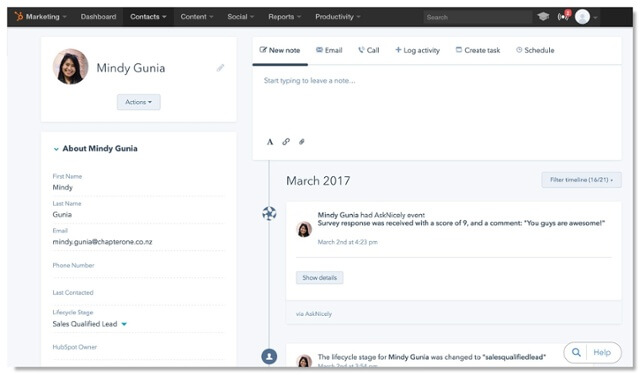Screen dimensions: 640x375
Task: Open the Academy graduation cap icon
Action: click(543, 17)
